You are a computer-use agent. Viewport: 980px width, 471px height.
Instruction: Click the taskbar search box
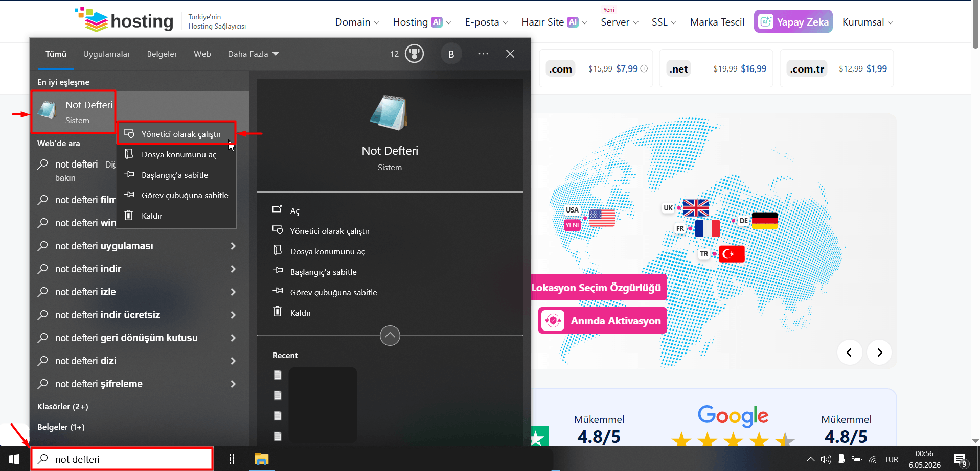click(122, 459)
